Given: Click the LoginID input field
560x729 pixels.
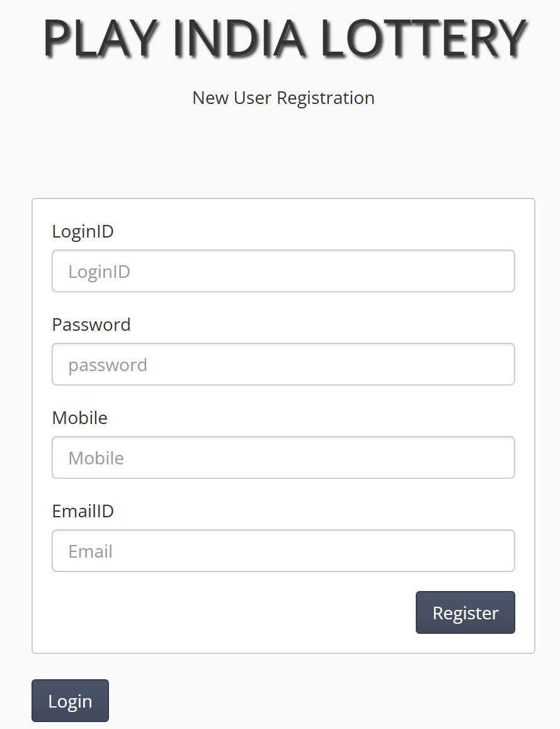Looking at the screenshot, I should point(283,271).
